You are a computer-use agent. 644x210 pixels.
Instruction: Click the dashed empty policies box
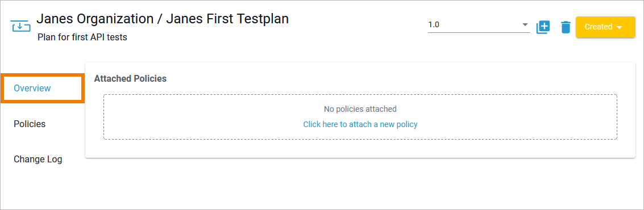360,117
